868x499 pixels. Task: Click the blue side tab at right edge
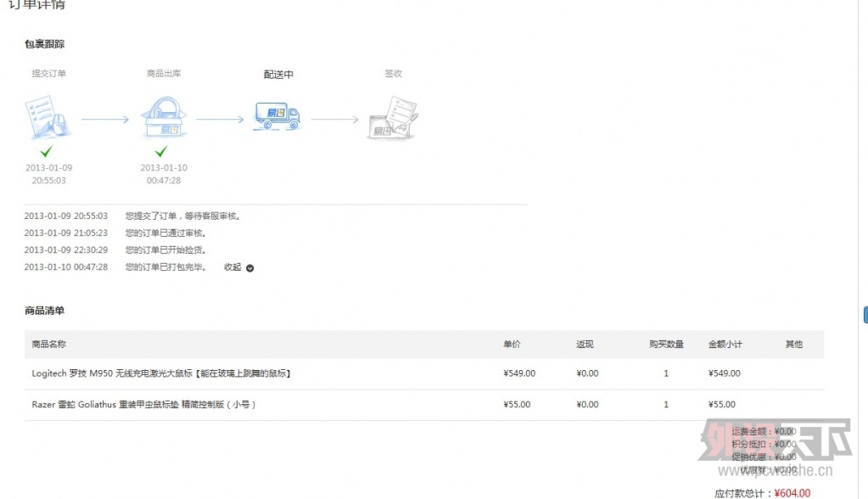pos(865,314)
